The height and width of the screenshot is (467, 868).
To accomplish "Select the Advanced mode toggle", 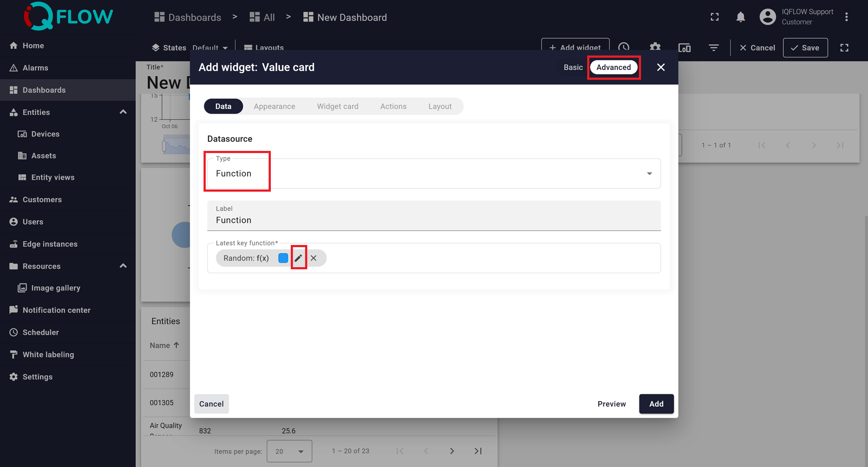I will [613, 67].
